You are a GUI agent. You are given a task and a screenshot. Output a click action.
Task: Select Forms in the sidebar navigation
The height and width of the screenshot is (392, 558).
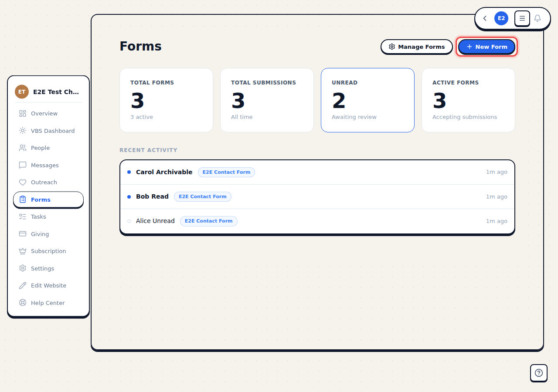(40, 199)
